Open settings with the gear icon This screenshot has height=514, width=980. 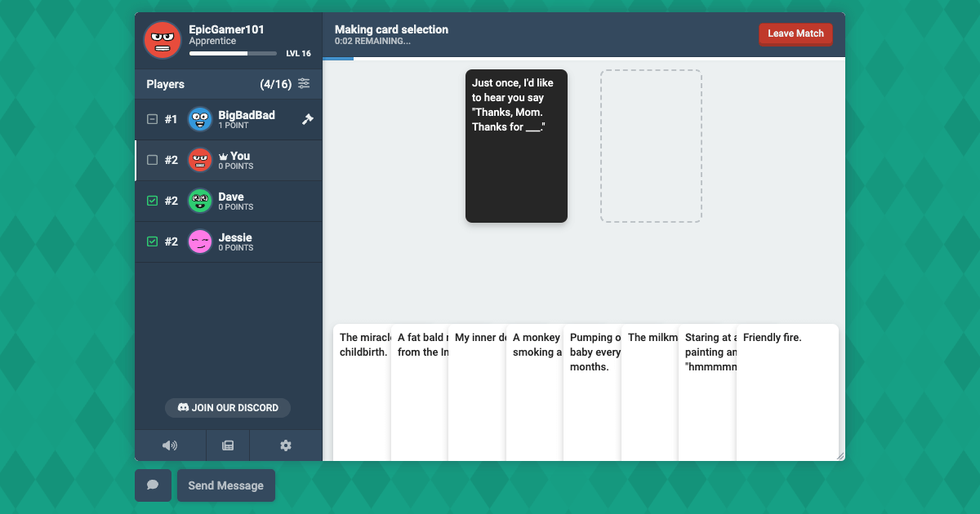click(x=285, y=445)
